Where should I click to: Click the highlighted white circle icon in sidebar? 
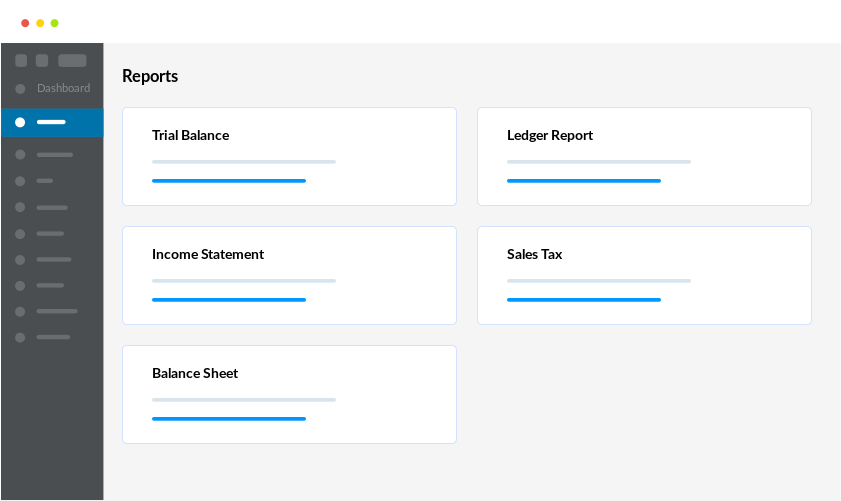pyautogui.click(x=20, y=122)
